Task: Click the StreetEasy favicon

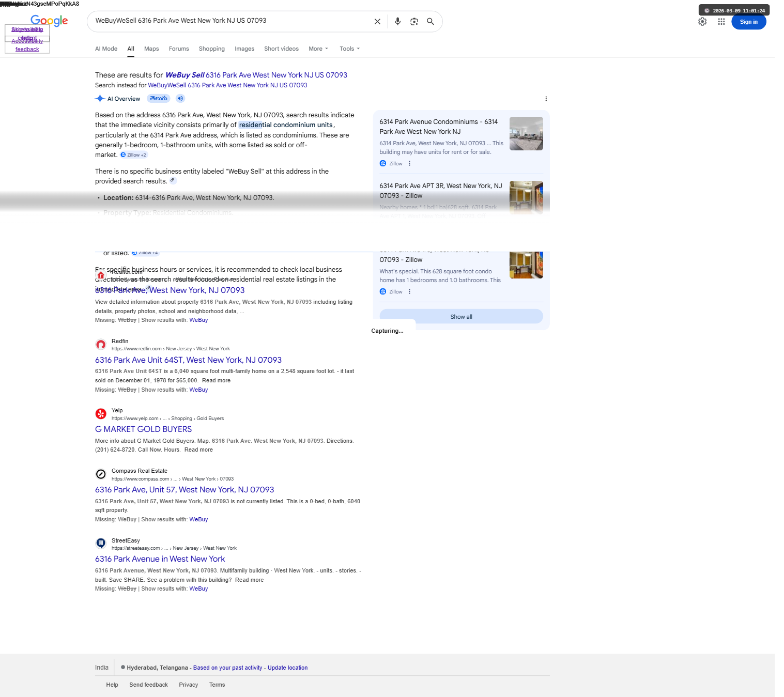Action: coord(101,544)
